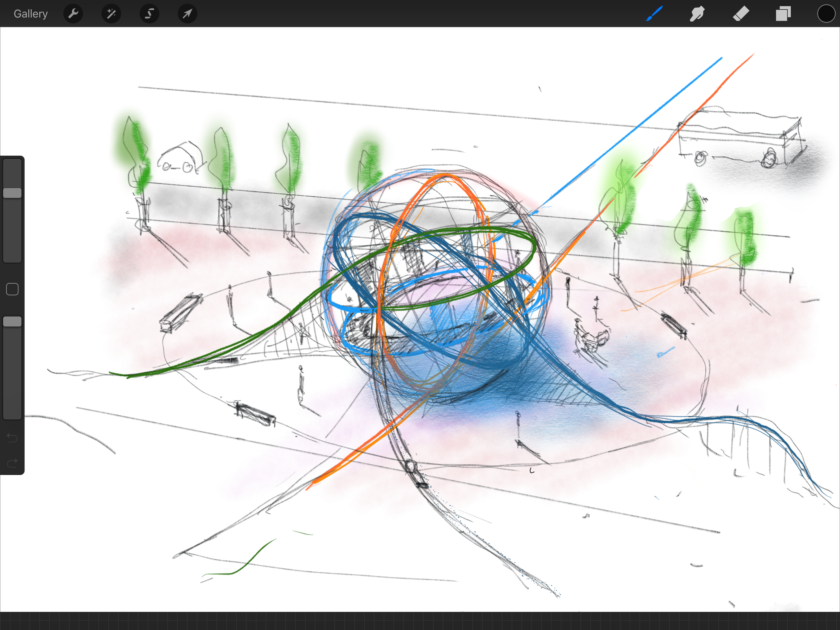The image size is (840, 630).
Task: Select the Eraser tool
Action: [741, 14]
